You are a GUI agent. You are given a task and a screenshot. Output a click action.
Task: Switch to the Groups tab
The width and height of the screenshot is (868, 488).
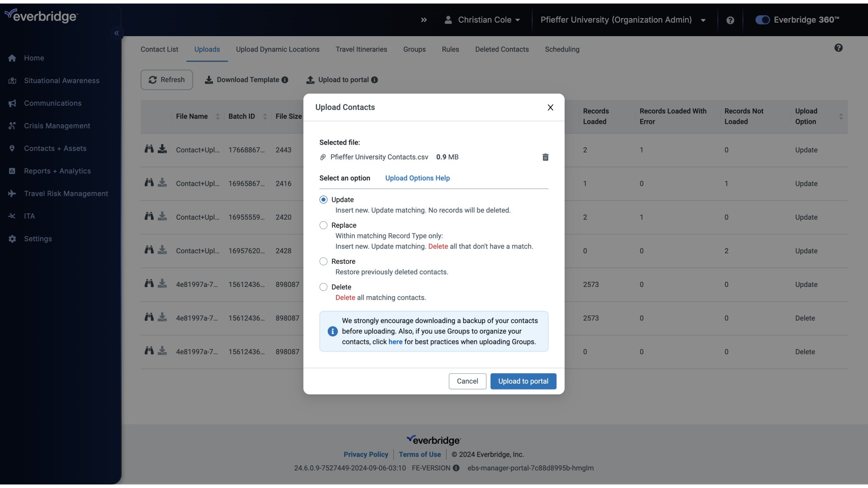coord(414,49)
